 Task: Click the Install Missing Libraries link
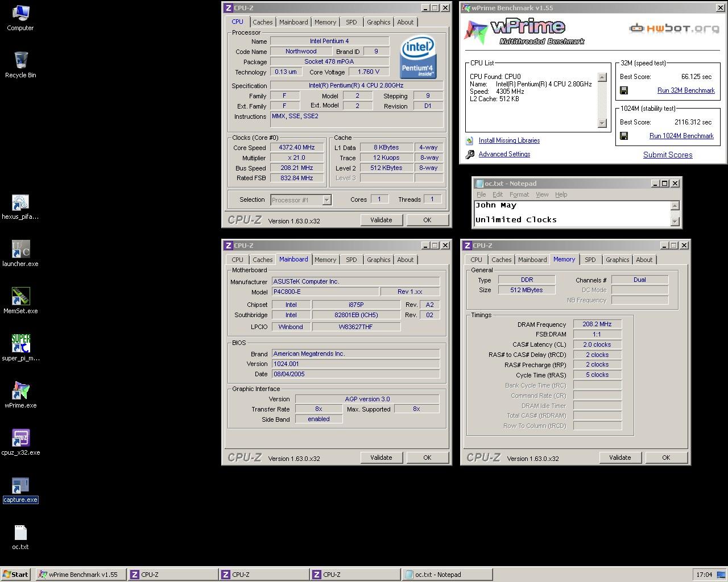tap(509, 140)
